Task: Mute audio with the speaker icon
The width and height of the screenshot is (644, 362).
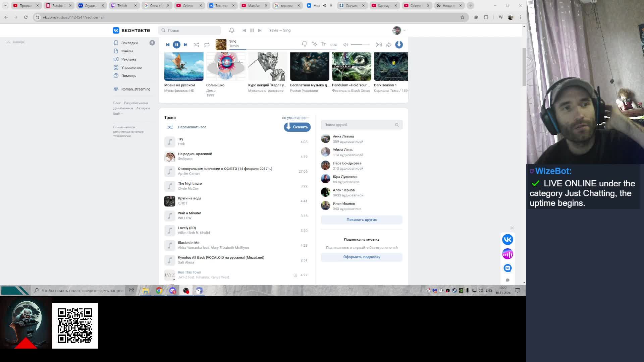Action: [345, 45]
